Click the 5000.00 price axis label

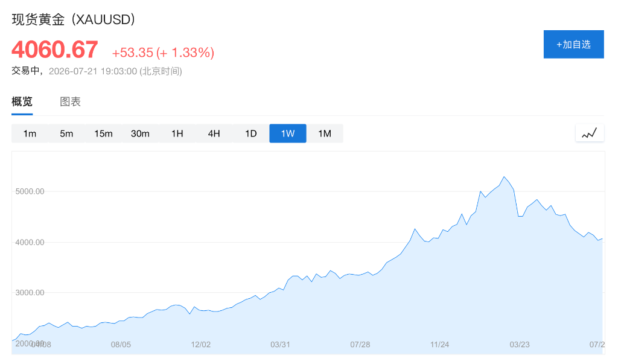click(30, 192)
